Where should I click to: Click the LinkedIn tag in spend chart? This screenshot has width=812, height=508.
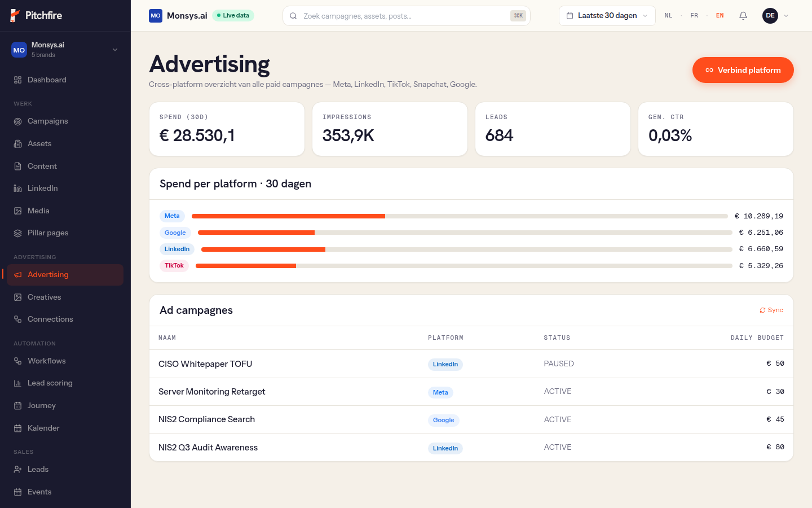177,249
